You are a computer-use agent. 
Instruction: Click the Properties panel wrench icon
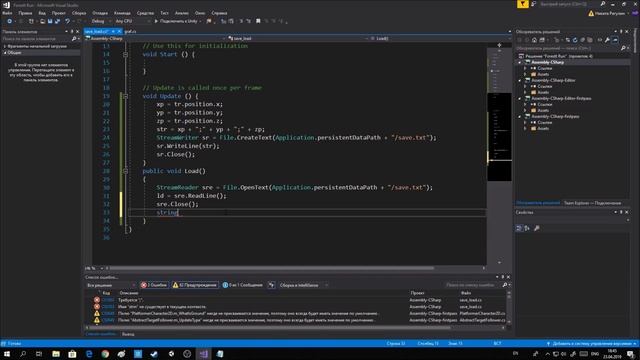tap(537, 228)
